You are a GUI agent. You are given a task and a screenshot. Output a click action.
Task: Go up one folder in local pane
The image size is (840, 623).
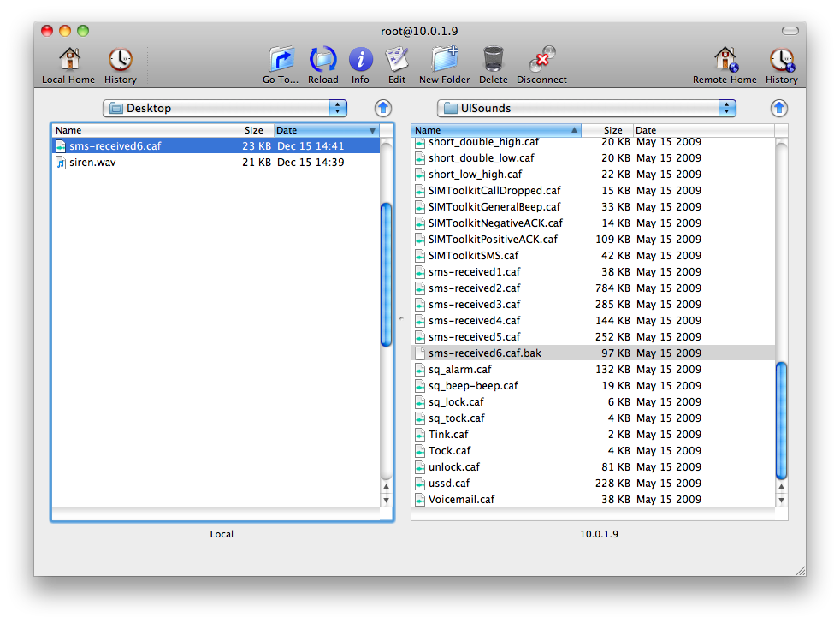click(x=383, y=108)
